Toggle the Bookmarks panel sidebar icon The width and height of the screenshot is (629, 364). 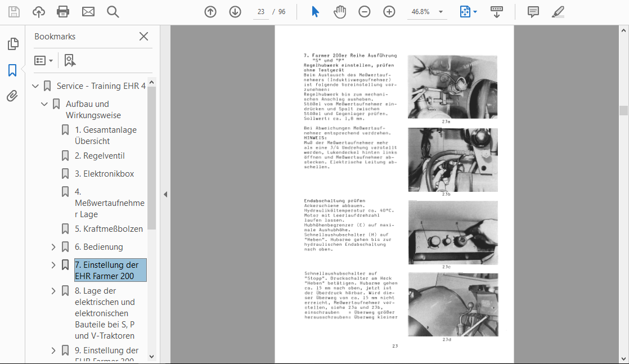(x=12, y=70)
